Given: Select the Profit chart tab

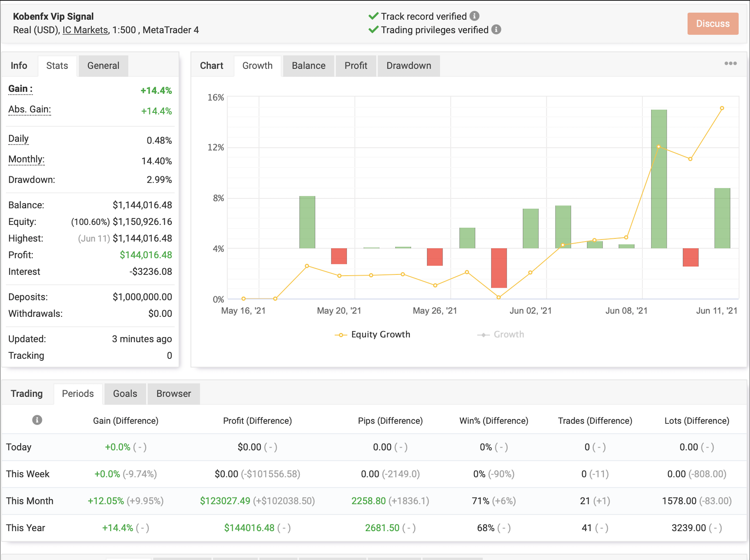Looking at the screenshot, I should tap(356, 66).
